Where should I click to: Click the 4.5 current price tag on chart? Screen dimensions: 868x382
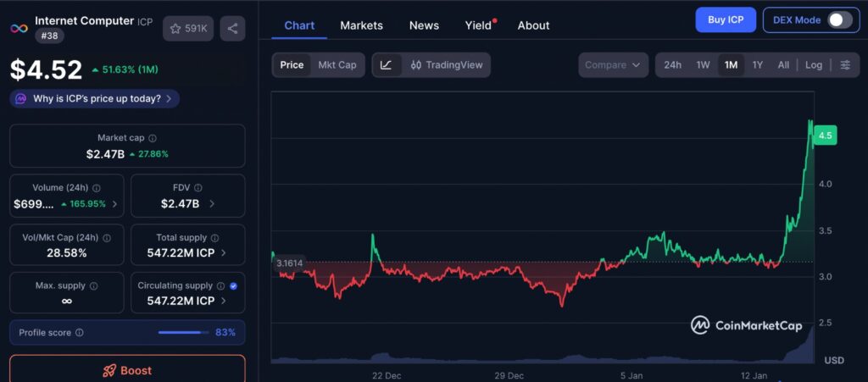pos(825,136)
